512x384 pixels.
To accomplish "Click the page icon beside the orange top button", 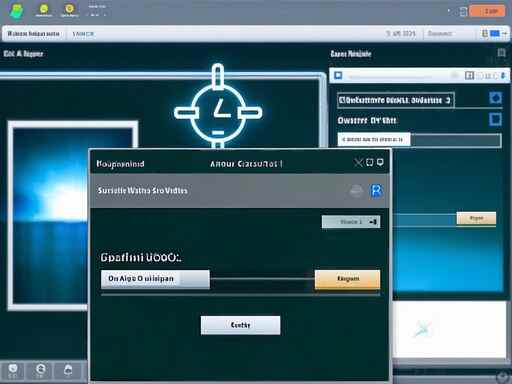I will 463,12.
